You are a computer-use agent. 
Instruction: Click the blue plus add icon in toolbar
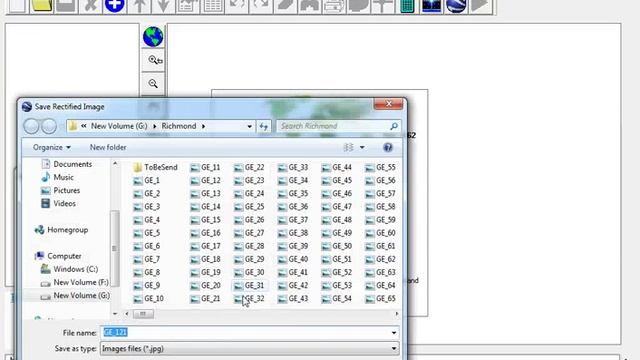coord(115,6)
